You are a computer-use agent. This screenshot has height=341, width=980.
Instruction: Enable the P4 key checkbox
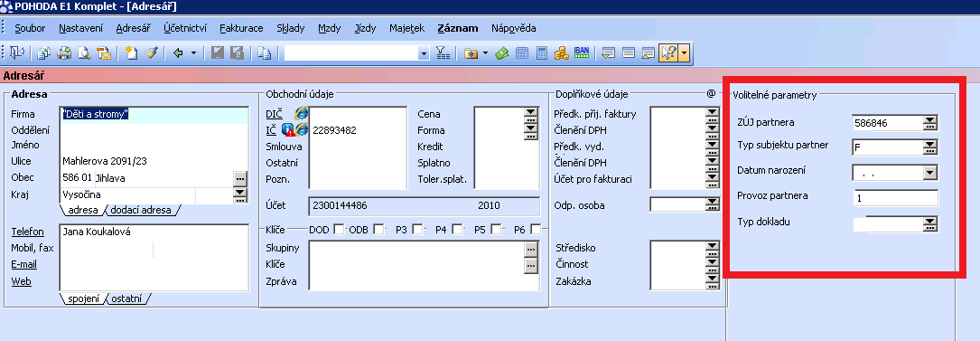click(x=458, y=230)
